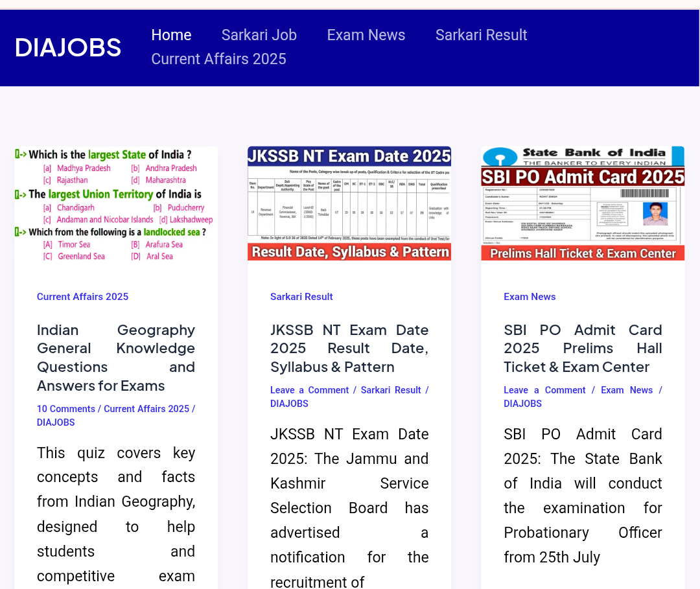The image size is (700, 589).
Task: Open the JKSSB NT Exam Date thumbnail
Action: click(349, 203)
